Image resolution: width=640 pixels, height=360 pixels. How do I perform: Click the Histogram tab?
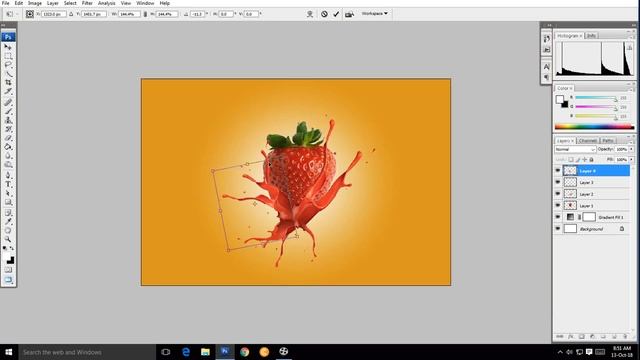coord(569,36)
